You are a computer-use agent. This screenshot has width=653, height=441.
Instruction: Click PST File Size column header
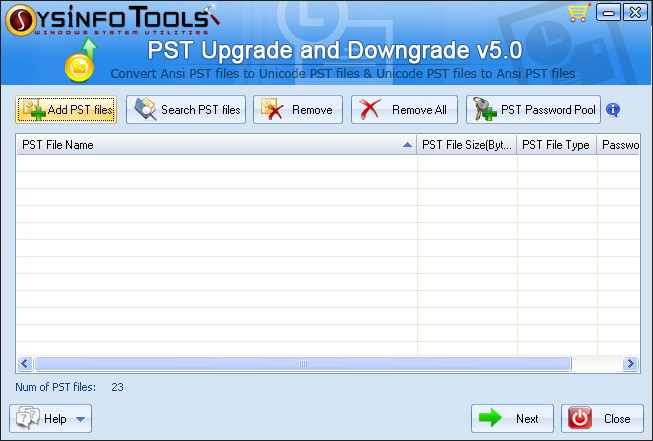[x=467, y=145]
